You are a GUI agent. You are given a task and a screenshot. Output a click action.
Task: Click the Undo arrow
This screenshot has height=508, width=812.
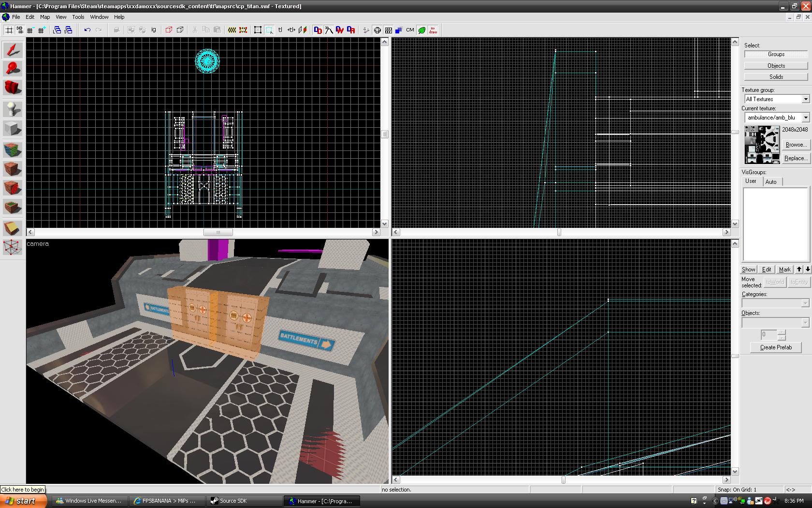click(87, 30)
